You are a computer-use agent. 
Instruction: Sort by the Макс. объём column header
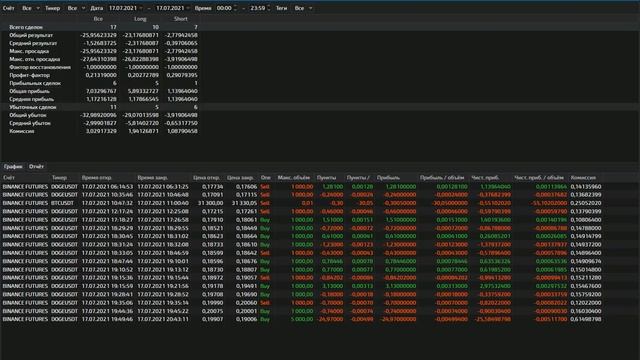coord(293,178)
